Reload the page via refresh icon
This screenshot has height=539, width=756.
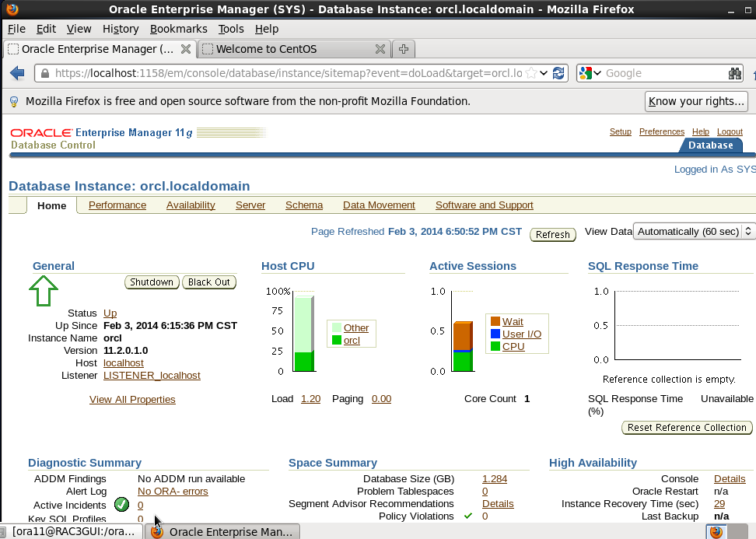558,73
